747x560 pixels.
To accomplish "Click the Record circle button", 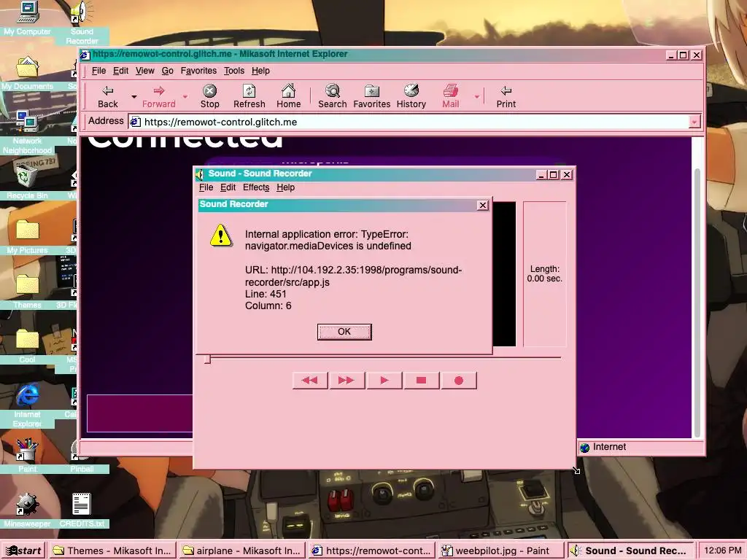I will [459, 381].
